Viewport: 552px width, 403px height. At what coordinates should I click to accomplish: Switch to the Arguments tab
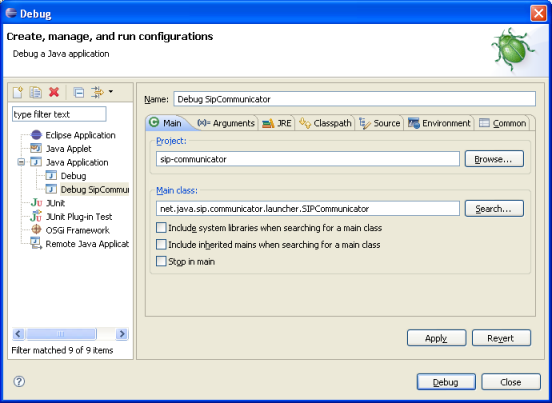[226, 123]
